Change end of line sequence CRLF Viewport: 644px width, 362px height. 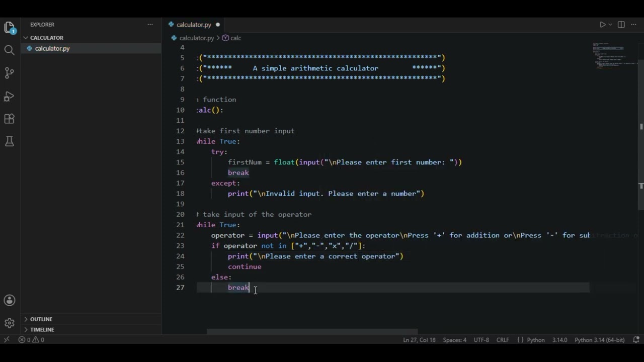tap(503, 340)
